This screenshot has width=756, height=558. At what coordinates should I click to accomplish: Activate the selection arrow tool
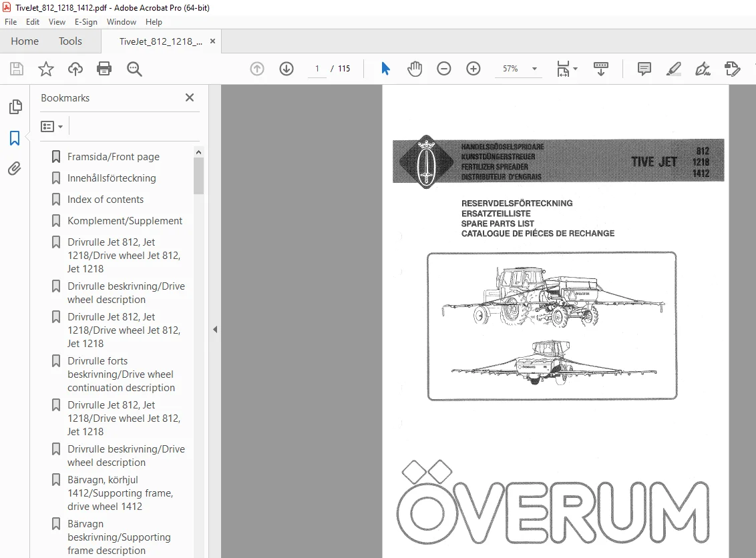[385, 69]
